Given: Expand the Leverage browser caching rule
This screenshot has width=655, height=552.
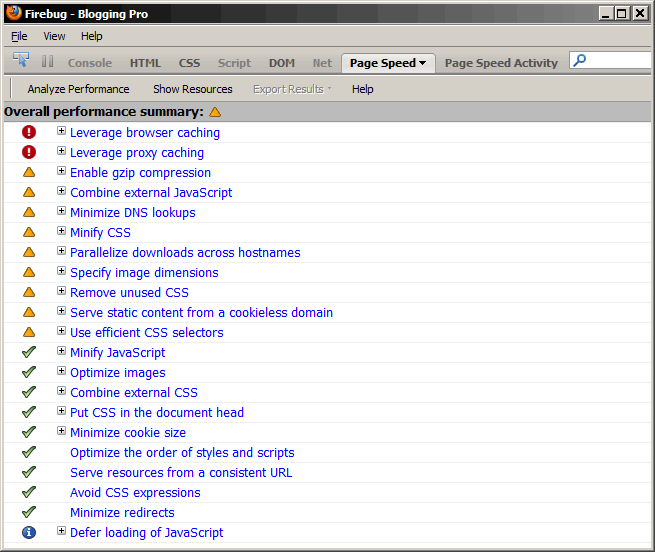Looking at the screenshot, I should point(61,131).
